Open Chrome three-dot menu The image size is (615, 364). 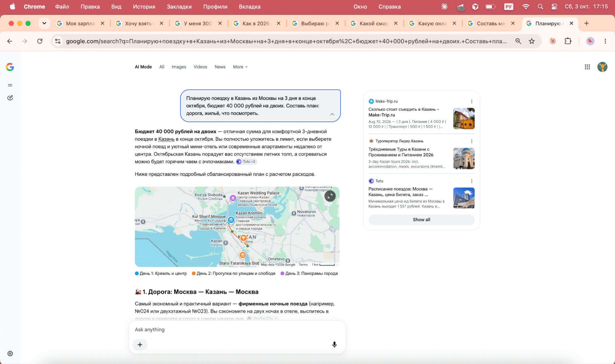[x=605, y=41]
